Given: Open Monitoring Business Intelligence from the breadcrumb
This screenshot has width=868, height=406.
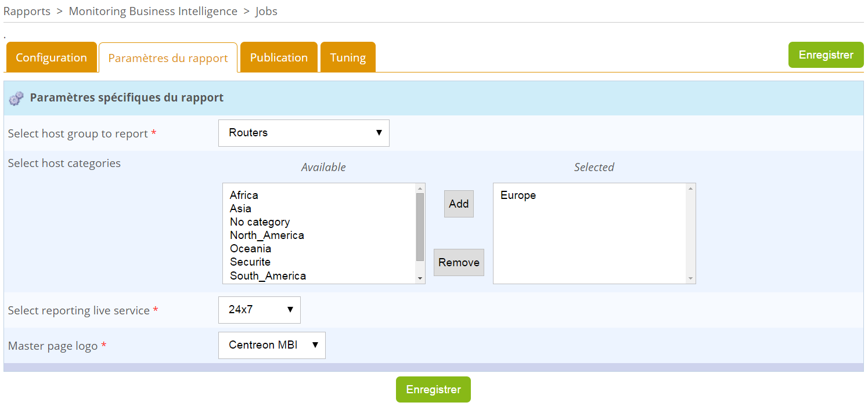Looking at the screenshot, I should pos(153,10).
